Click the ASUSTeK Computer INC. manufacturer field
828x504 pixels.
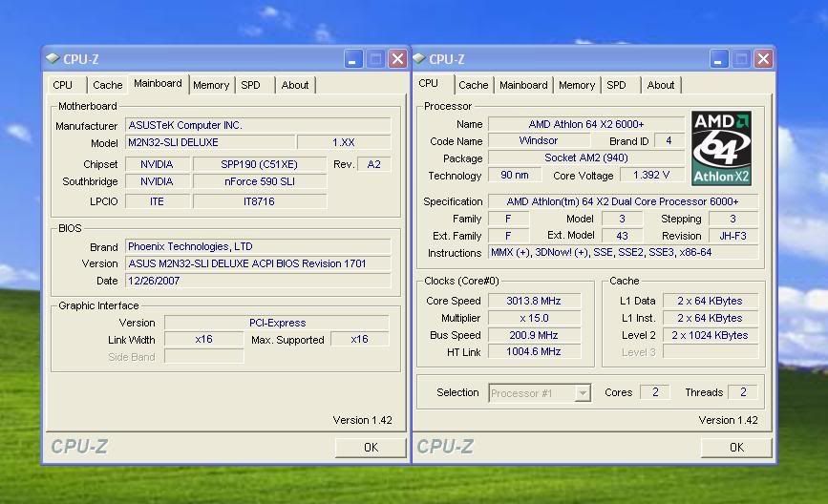click(258, 125)
